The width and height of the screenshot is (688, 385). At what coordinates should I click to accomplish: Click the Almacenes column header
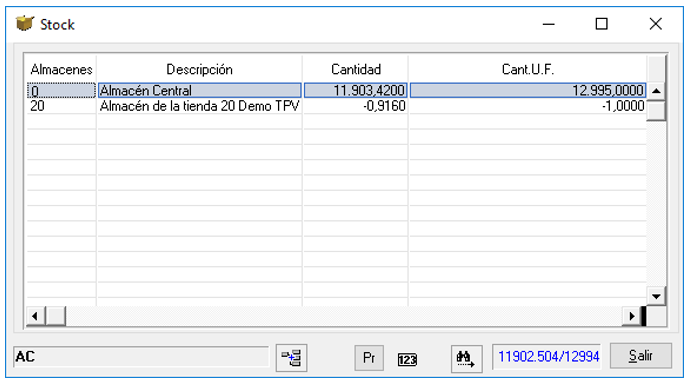(x=61, y=69)
